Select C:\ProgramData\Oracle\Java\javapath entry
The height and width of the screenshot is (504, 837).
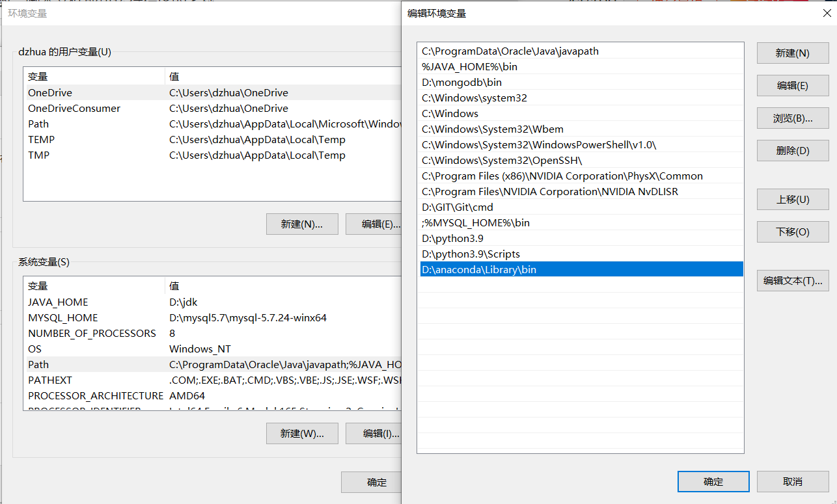click(581, 51)
